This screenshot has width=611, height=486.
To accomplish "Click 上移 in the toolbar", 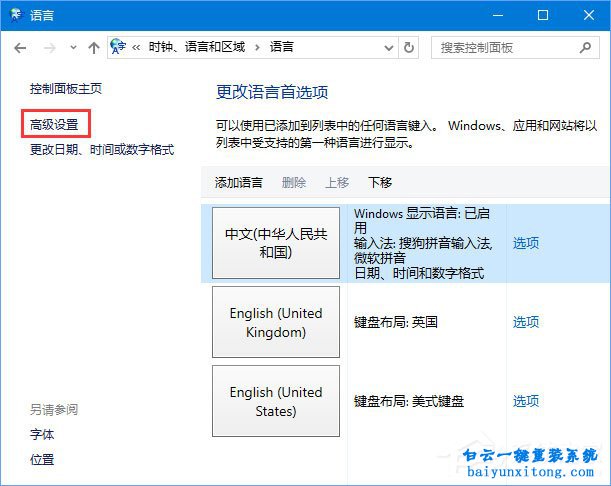I will (337, 182).
